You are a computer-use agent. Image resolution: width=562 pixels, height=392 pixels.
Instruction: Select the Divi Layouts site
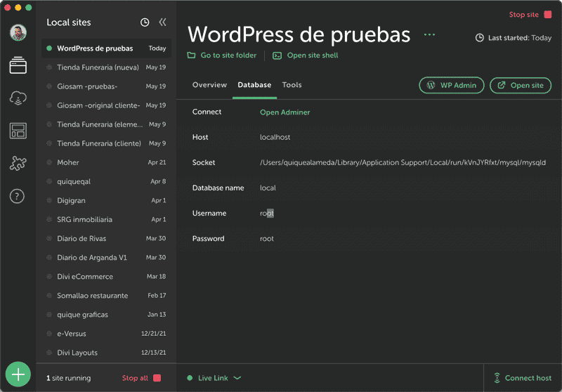pyautogui.click(x=107, y=352)
